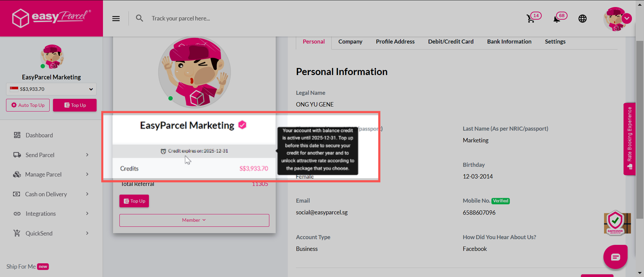Open the S$3,933.70 currency dropdown
644x277 pixels.
click(51, 89)
